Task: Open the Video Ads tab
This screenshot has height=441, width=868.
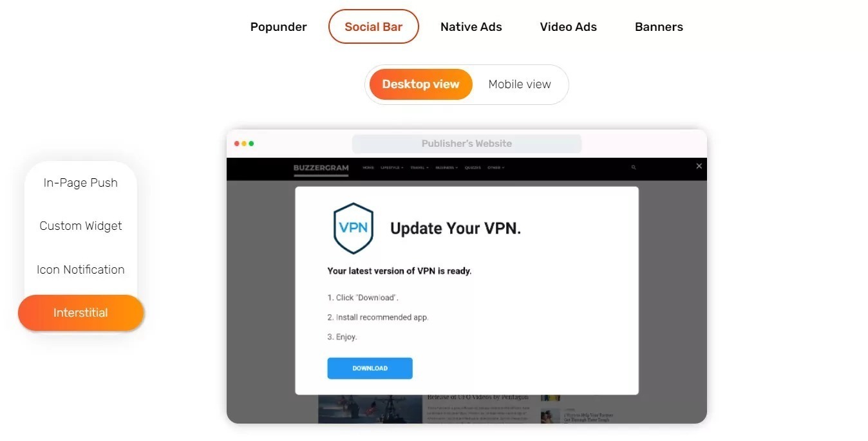Action: pos(569,27)
